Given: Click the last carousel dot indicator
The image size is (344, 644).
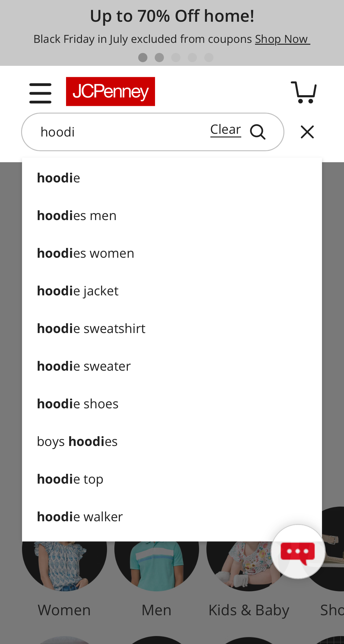Looking at the screenshot, I should tap(209, 57).
